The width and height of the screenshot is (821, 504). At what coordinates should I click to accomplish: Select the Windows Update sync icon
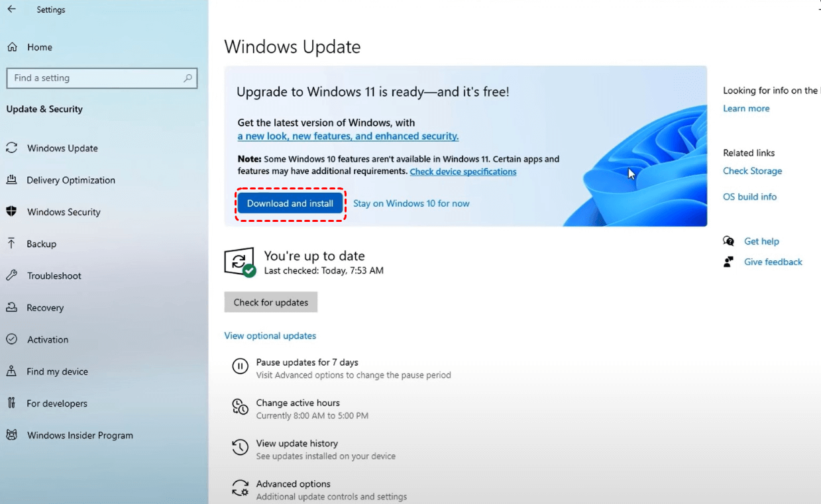[12, 148]
